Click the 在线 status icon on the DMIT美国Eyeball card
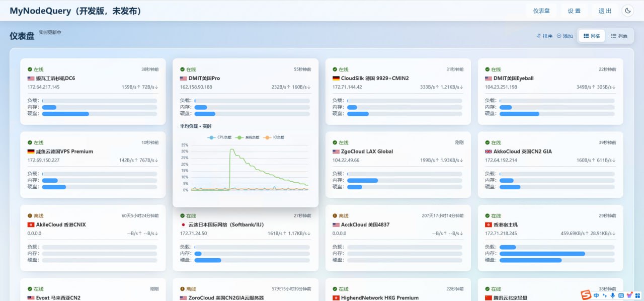The width and height of the screenshot is (644, 301). point(488,69)
